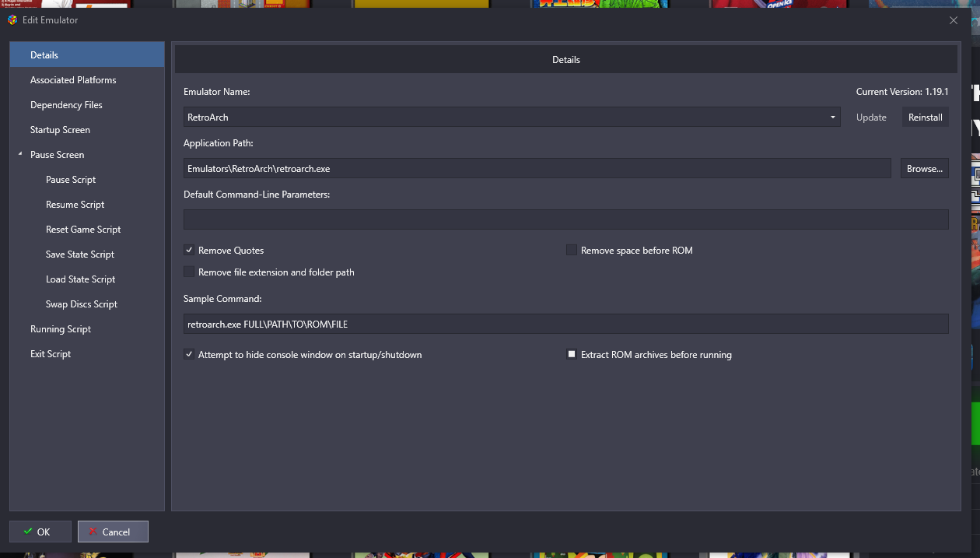Select Load State Script
The width and height of the screenshot is (980, 558).
click(81, 279)
